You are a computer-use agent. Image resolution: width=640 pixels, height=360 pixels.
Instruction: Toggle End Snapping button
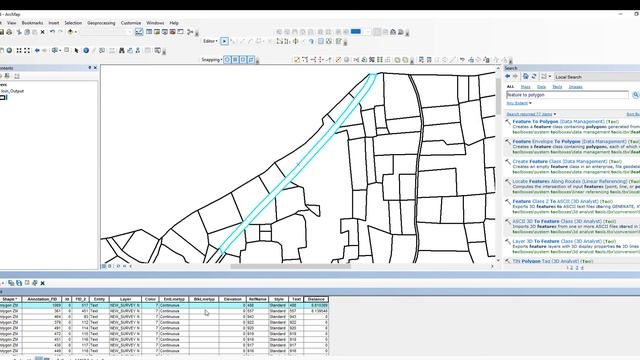point(235,60)
